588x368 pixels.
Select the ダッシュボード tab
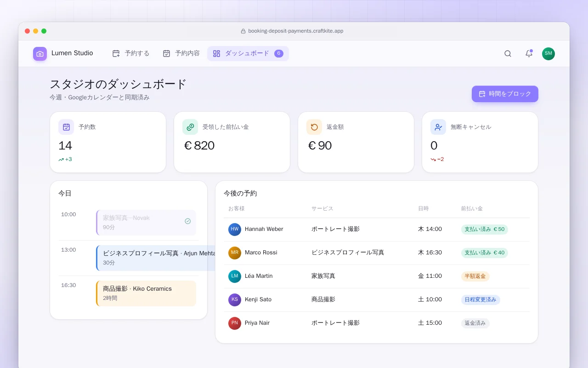point(248,53)
